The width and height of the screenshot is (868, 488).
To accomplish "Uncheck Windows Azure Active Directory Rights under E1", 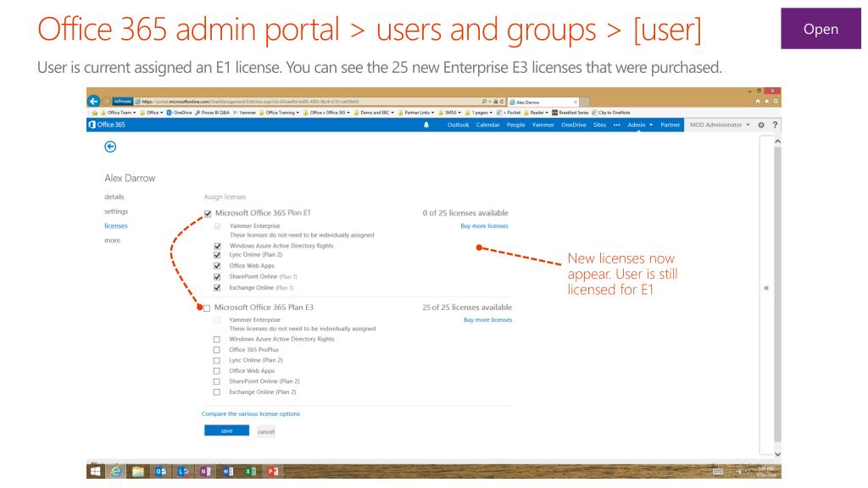I will pyautogui.click(x=217, y=247).
